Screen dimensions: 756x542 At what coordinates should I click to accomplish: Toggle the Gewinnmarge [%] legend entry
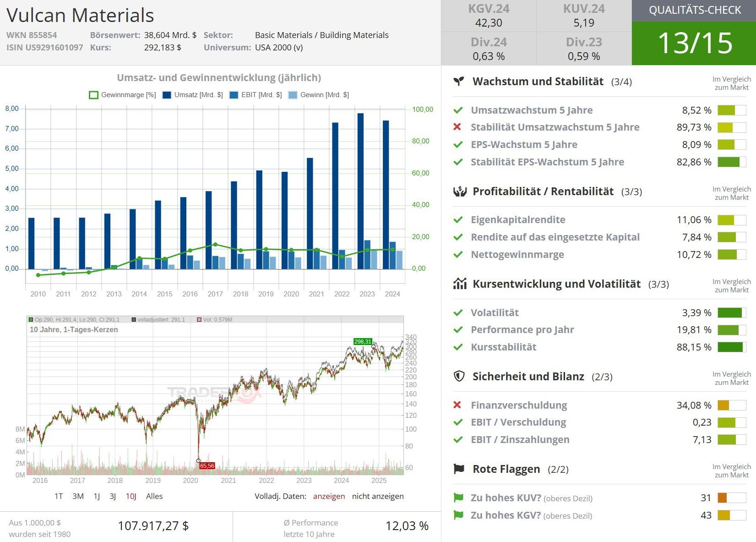[122, 95]
